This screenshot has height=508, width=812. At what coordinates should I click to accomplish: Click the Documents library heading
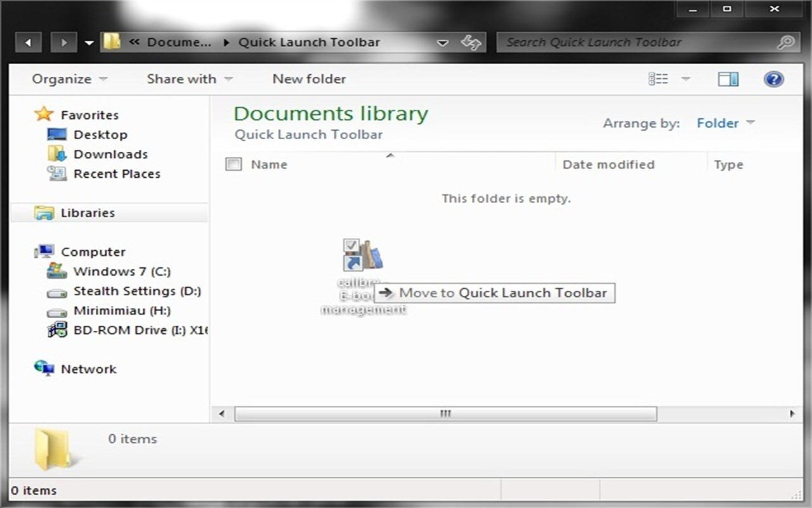[x=331, y=114]
